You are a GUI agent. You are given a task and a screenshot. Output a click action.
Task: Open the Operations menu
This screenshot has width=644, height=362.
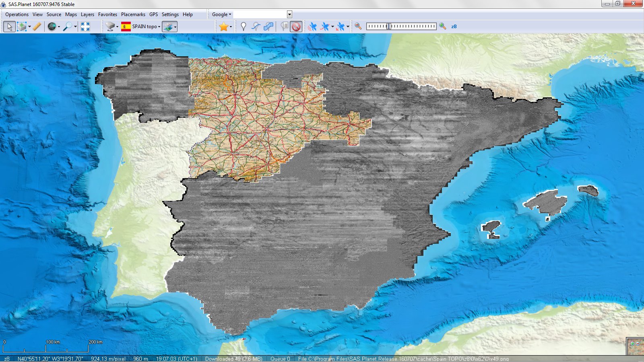17,14
